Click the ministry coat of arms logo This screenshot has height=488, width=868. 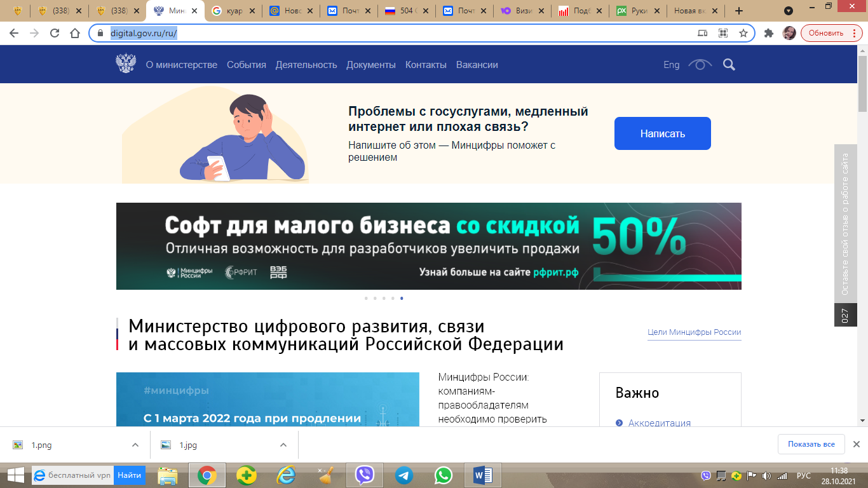click(x=126, y=64)
